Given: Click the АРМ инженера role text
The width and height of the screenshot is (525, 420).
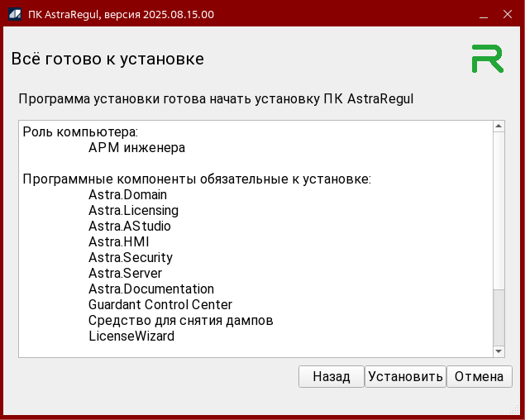Looking at the screenshot, I should [x=136, y=148].
